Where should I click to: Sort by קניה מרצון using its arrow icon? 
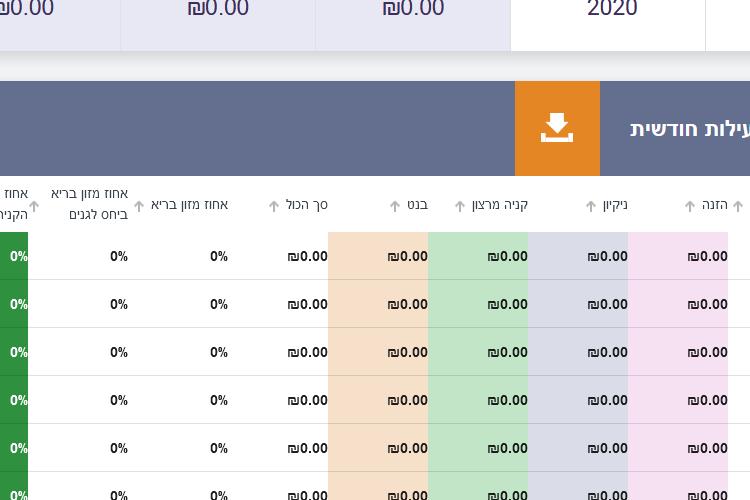[460, 206]
